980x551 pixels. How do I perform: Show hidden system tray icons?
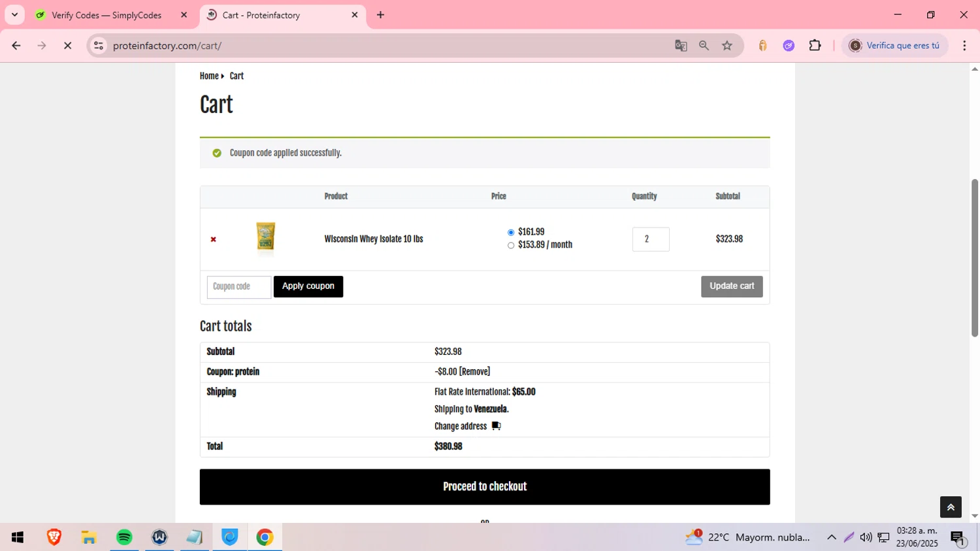tap(832, 537)
